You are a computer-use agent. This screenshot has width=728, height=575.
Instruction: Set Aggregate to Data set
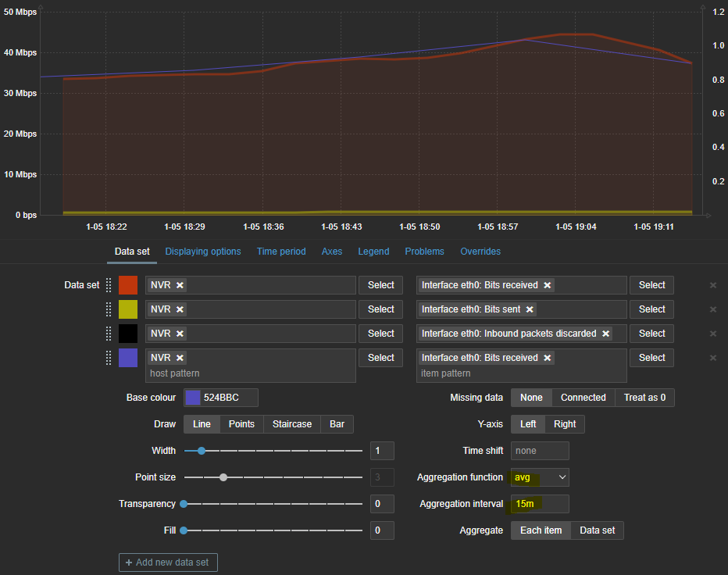coord(597,530)
